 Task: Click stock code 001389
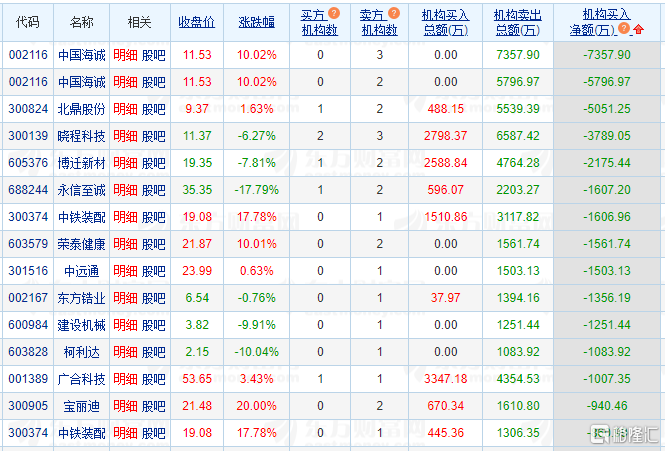coord(28,379)
